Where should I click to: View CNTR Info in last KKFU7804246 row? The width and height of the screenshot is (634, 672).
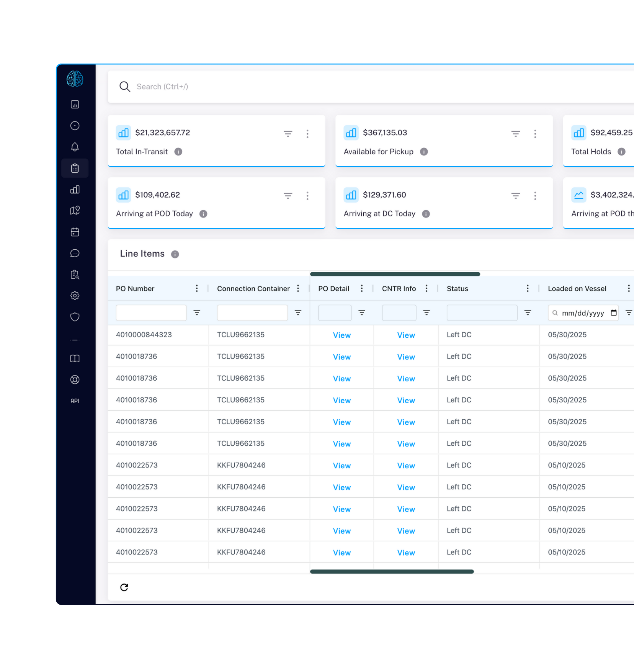coord(406,553)
